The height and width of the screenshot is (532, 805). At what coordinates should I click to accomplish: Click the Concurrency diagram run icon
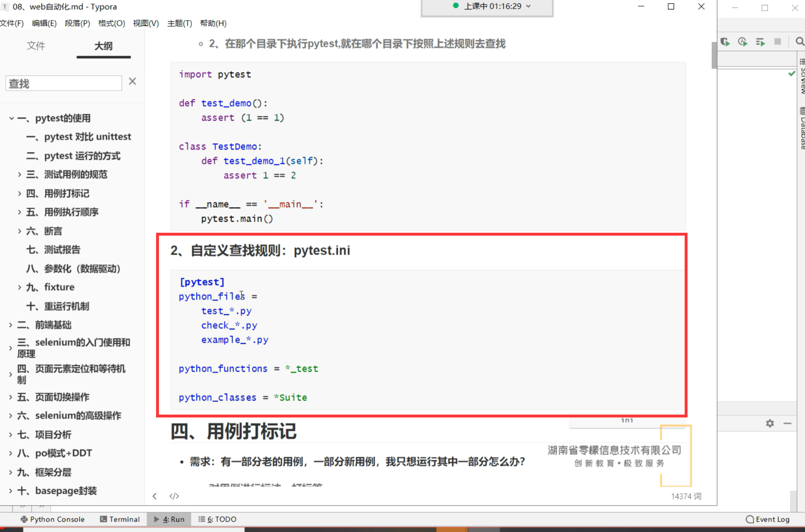[760, 42]
